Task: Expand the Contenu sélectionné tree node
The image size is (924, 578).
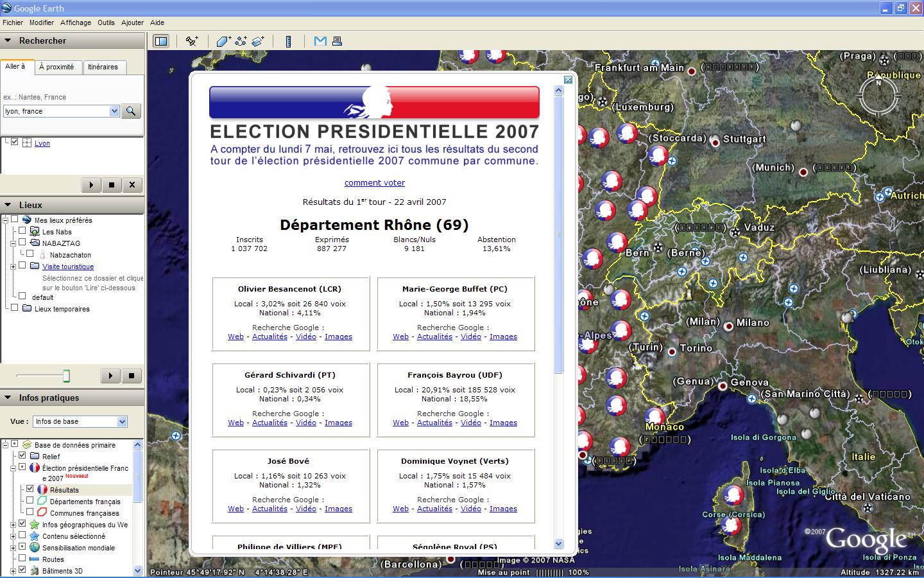Action: coord(13,536)
